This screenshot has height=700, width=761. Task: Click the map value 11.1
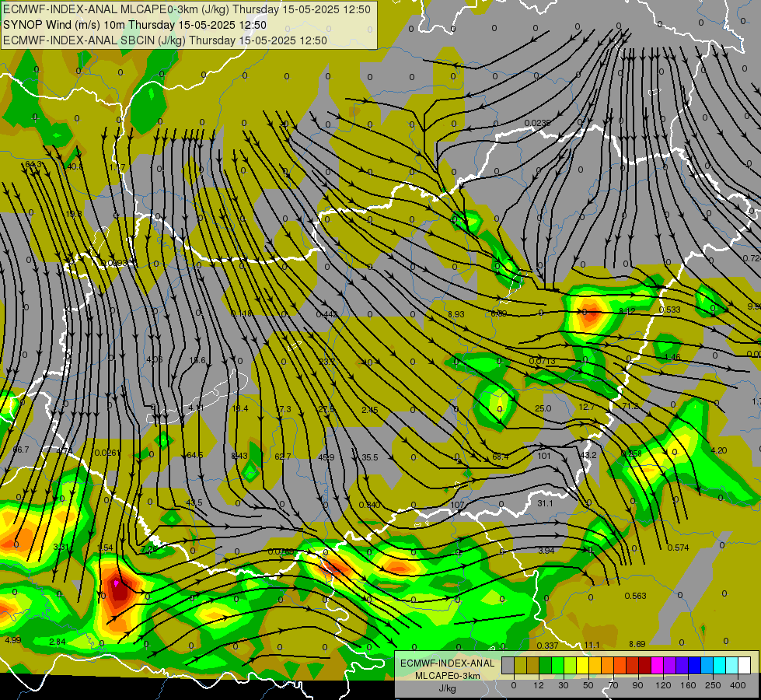[x=592, y=645]
